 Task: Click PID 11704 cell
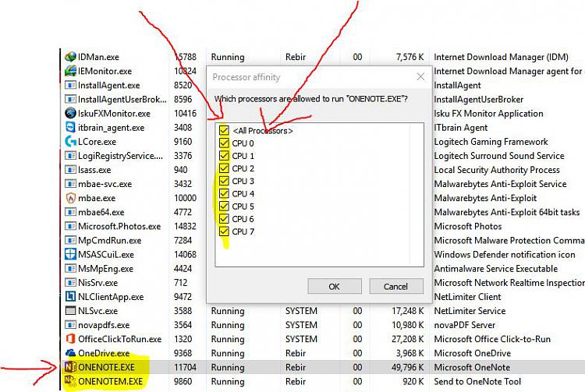(185, 367)
